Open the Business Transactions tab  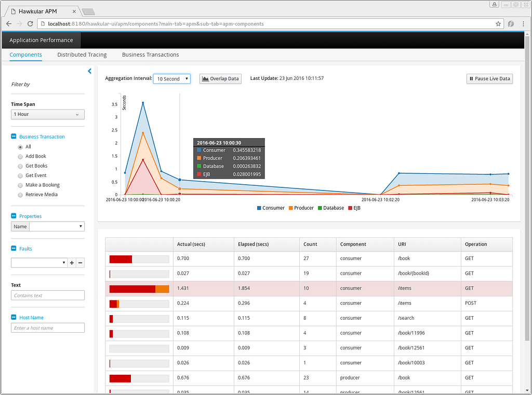150,55
